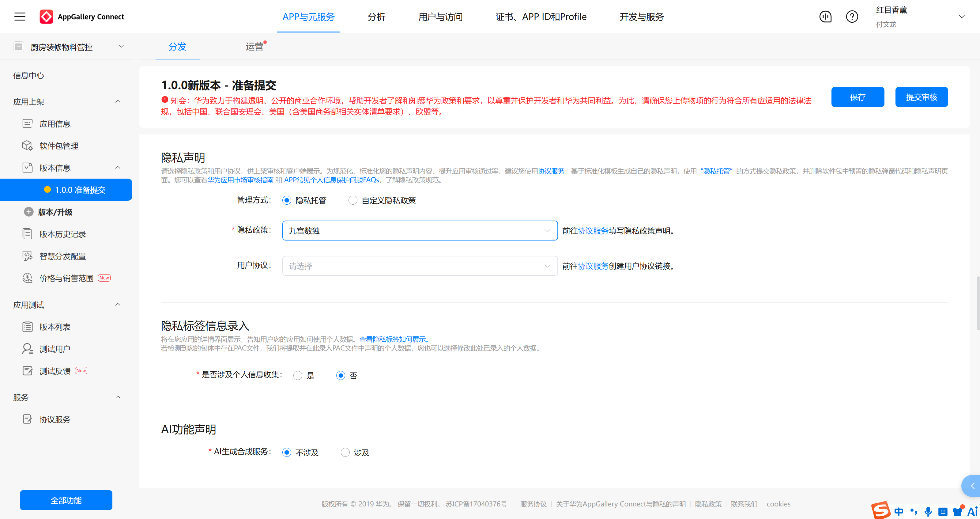Open the 华为应用市场审核指南 link
The height and width of the screenshot is (519, 980).
pyautogui.click(x=240, y=180)
